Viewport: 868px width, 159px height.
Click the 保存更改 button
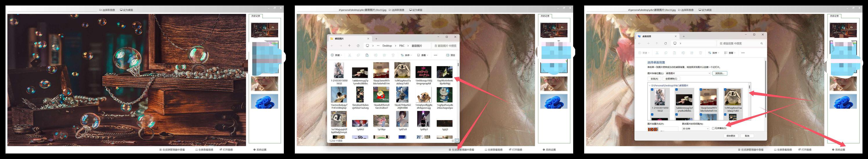[731, 136]
